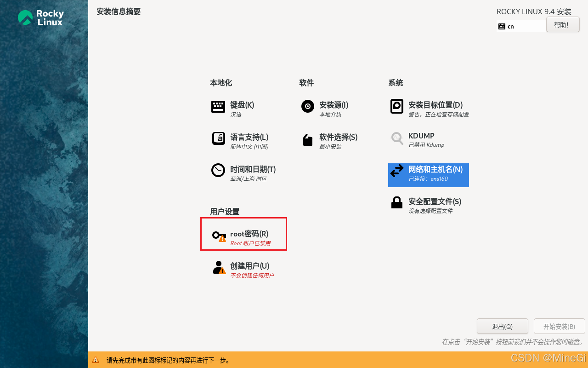Click the bottom warning message text
Image resolution: width=588 pixels, height=368 pixels.
(169, 360)
